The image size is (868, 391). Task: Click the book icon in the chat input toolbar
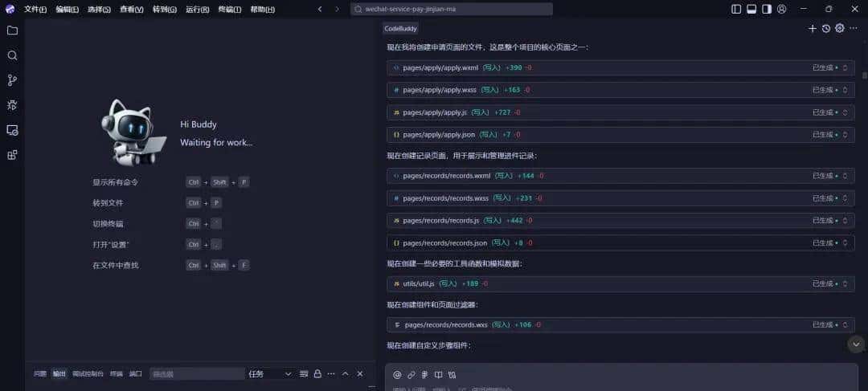pyautogui.click(x=439, y=374)
